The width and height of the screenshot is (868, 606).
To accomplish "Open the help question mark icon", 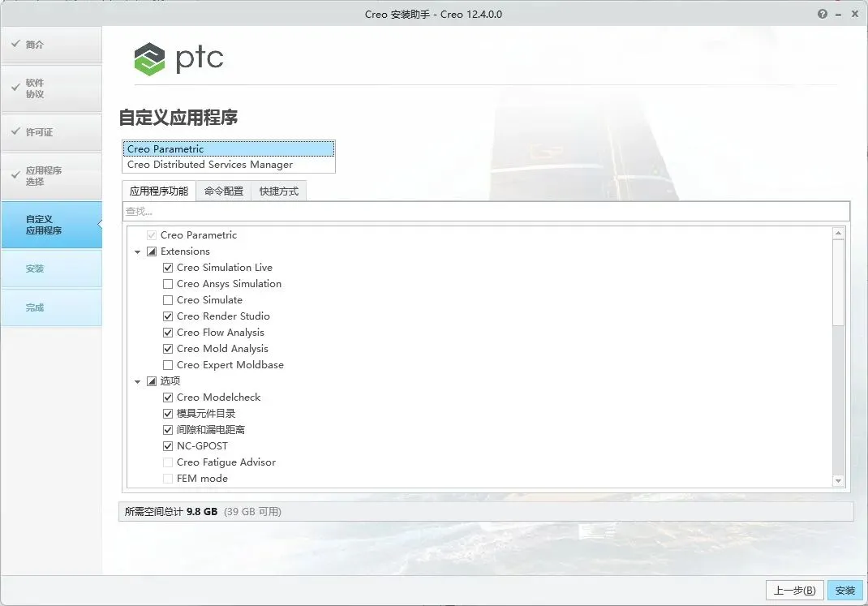I will (x=822, y=14).
